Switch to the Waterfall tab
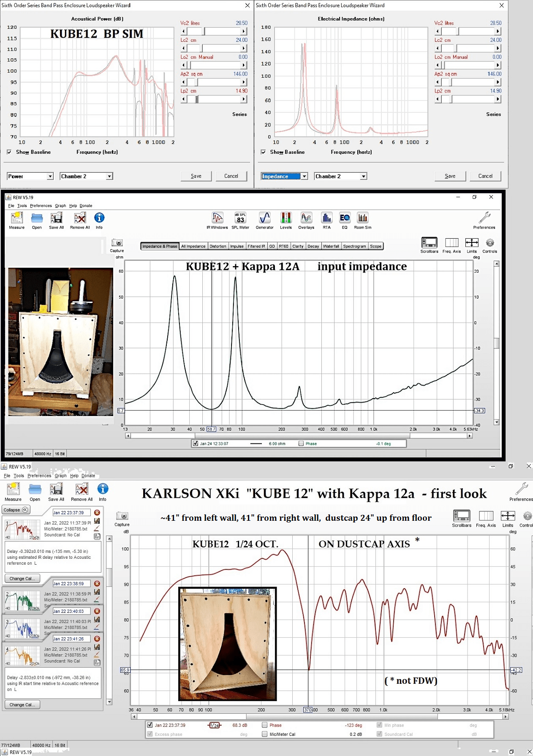Viewport: 533px width, 756px height. click(x=331, y=246)
